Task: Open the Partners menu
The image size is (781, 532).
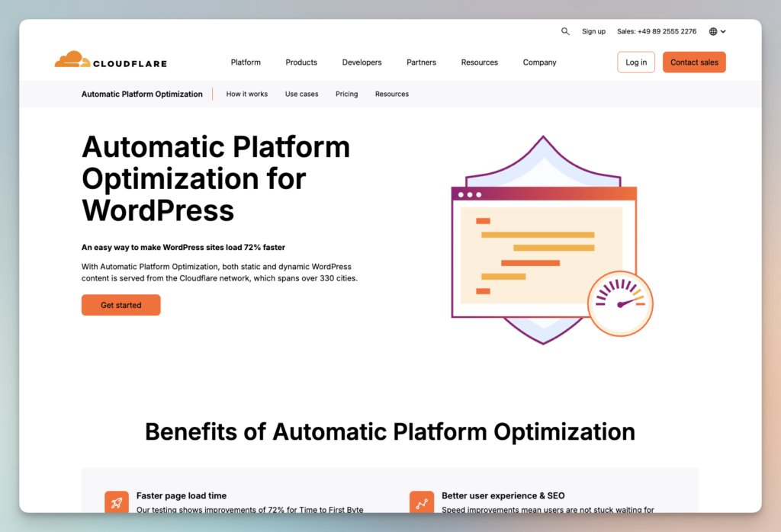Action: coord(421,62)
